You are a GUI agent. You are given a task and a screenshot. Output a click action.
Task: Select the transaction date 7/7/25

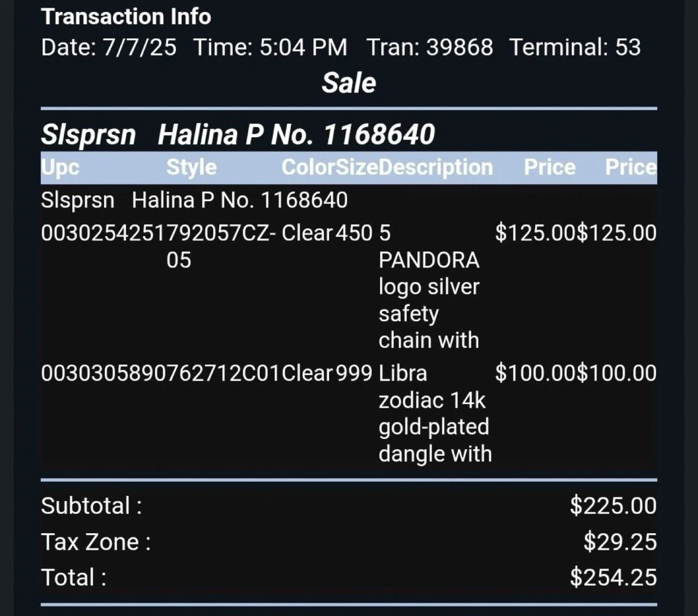pos(140,47)
